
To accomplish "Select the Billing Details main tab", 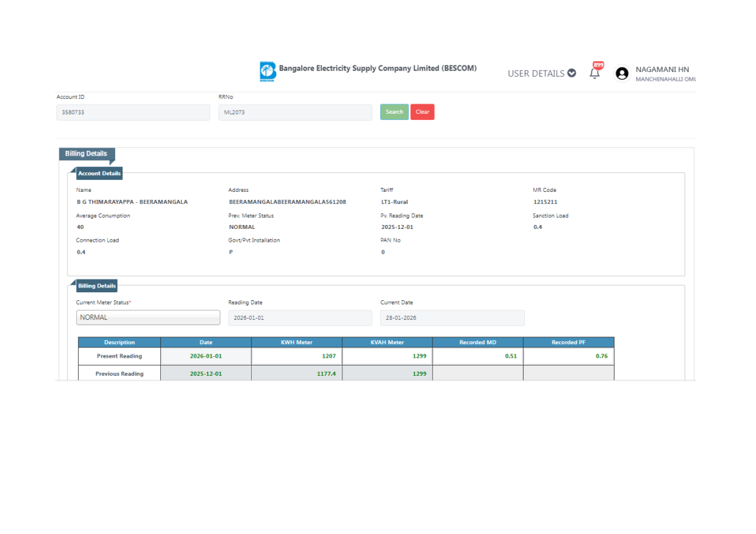I will (x=86, y=154).
